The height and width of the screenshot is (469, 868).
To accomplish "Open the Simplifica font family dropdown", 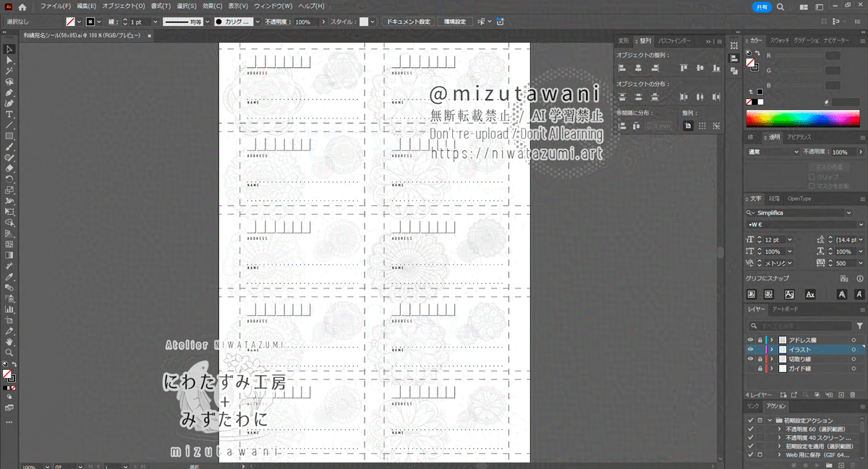I will click(848, 213).
